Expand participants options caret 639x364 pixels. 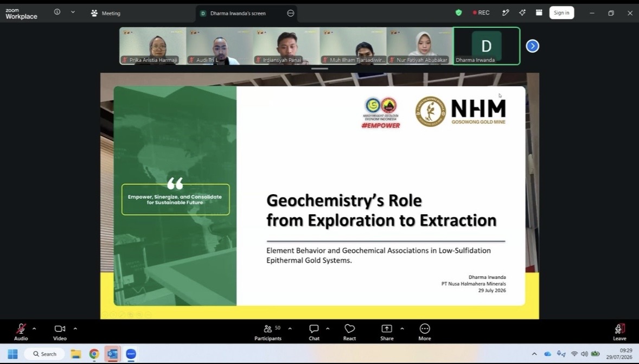pyautogui.click(x=290, y=329)
